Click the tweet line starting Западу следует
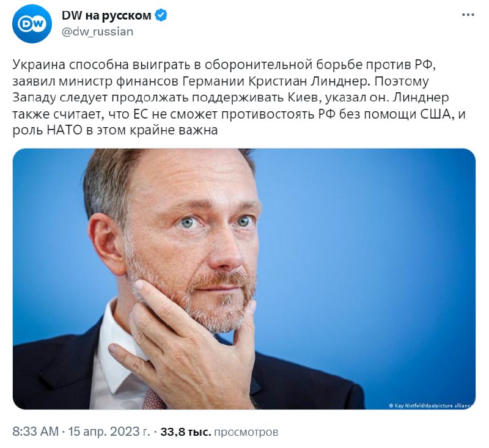 point(231,98)
